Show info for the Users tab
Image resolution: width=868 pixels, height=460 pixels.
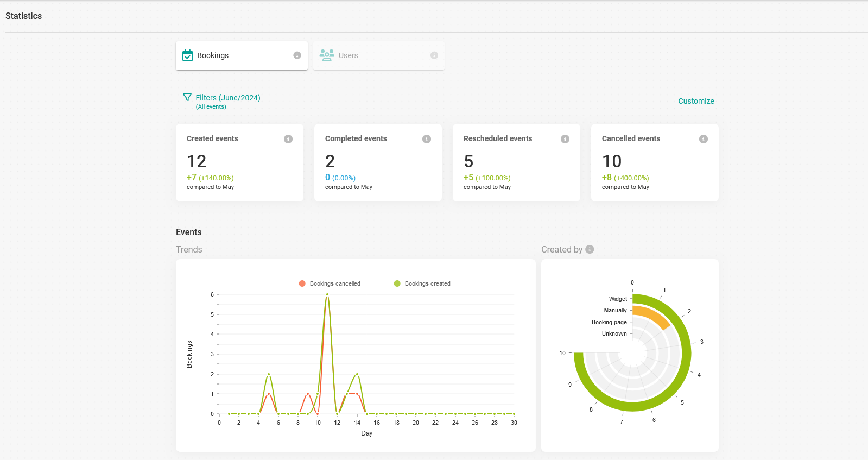pos(434,55)
